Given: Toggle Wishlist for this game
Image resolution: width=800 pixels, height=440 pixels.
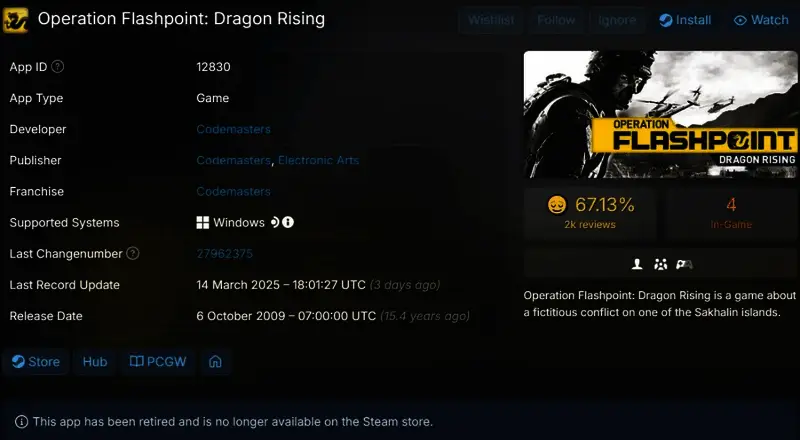Looking at the screenshot, I should (x=491, y=20).
